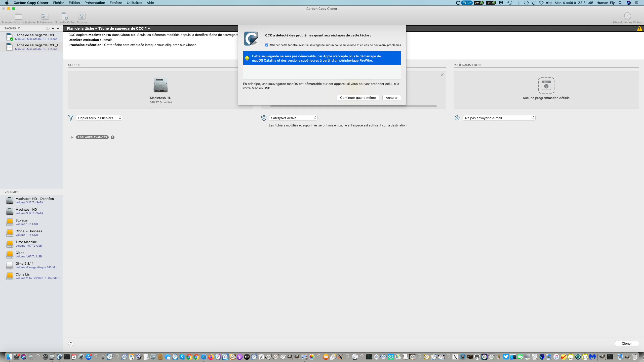The width and height of the screenshot is (644, 362).
Task: Open Siri from the menu bar
Action: click(629, 3)
